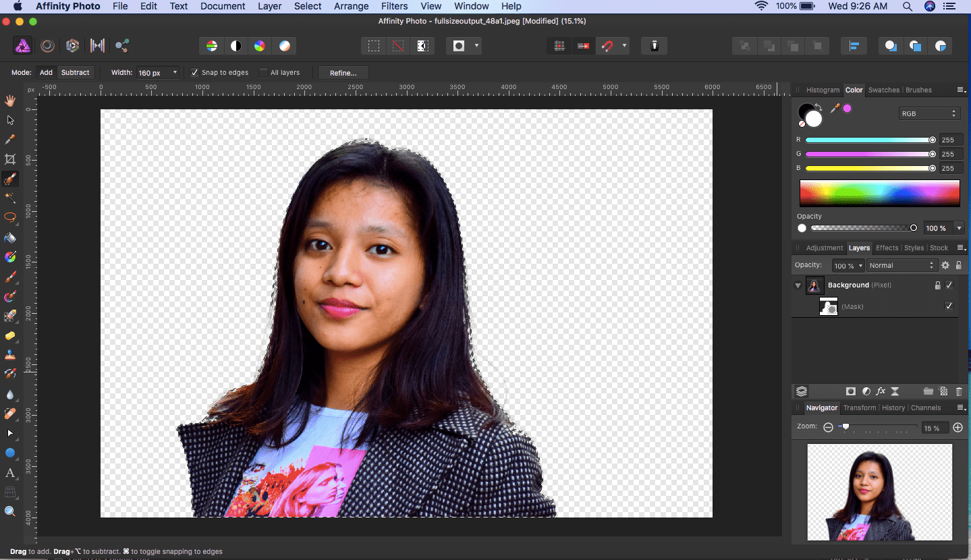Image resolution: width=971 pixels, height=560 pixels.
Task: Select the Crop tool
Action: (10, 159)
